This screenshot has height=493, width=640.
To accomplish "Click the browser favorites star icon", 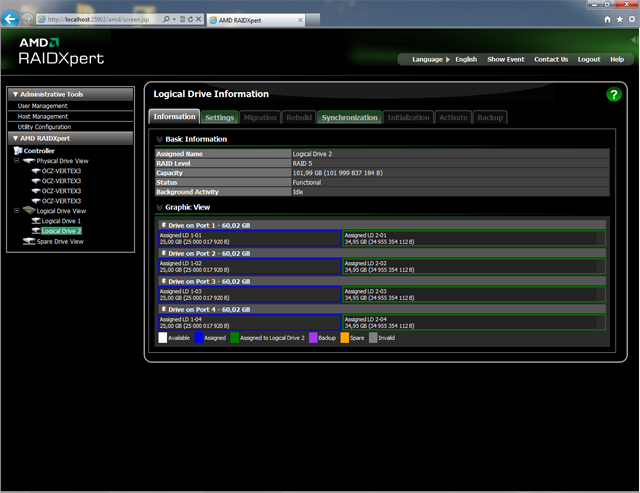I will (x=620, y=19).
